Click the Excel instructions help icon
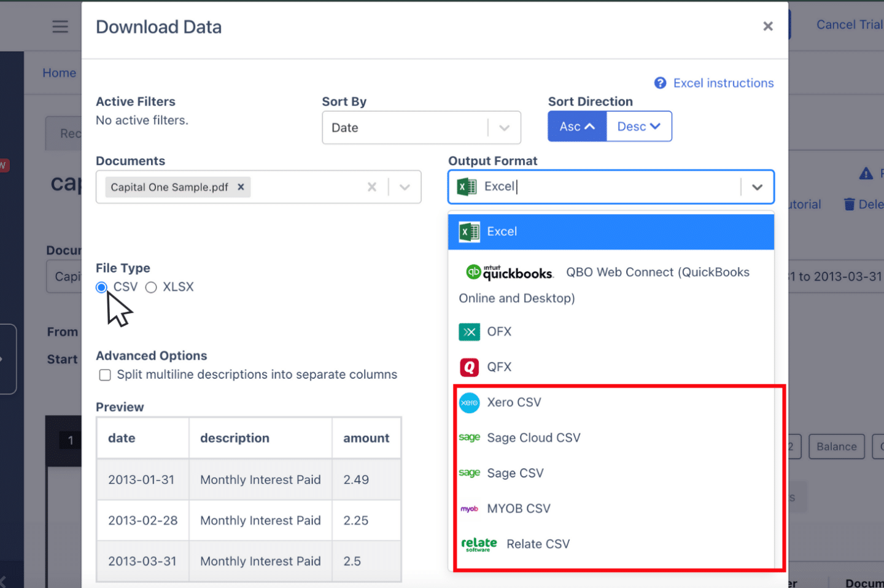 661,83
